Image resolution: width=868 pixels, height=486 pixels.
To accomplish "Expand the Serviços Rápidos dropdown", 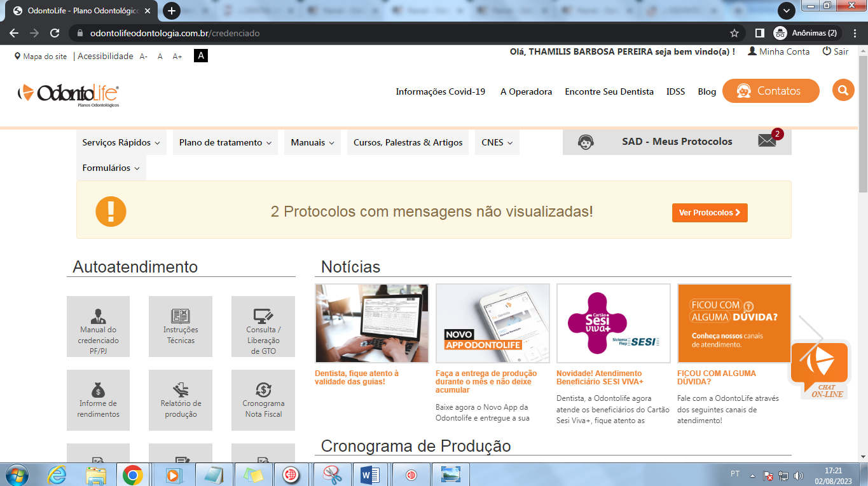I will point(121,142).
